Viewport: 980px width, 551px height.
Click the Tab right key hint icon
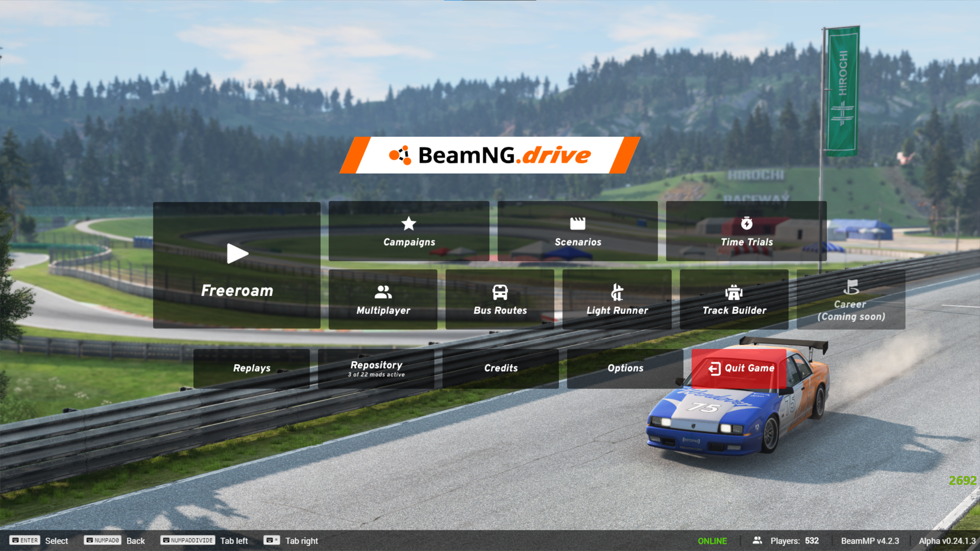(x=272, y=540)
